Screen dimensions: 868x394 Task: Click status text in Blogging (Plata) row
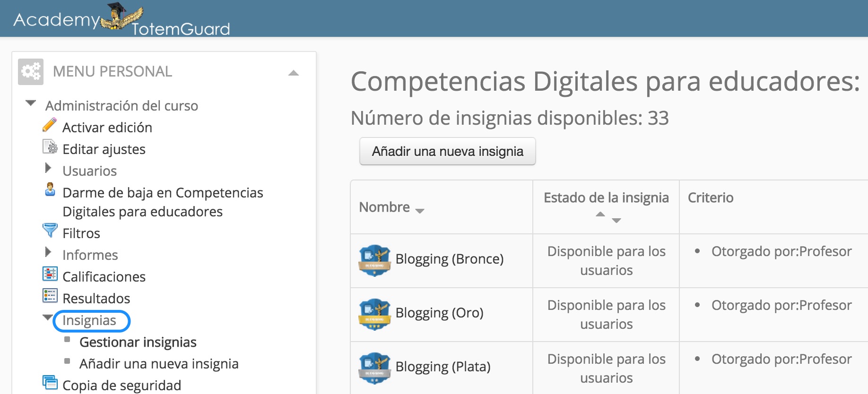pos(607,368)
